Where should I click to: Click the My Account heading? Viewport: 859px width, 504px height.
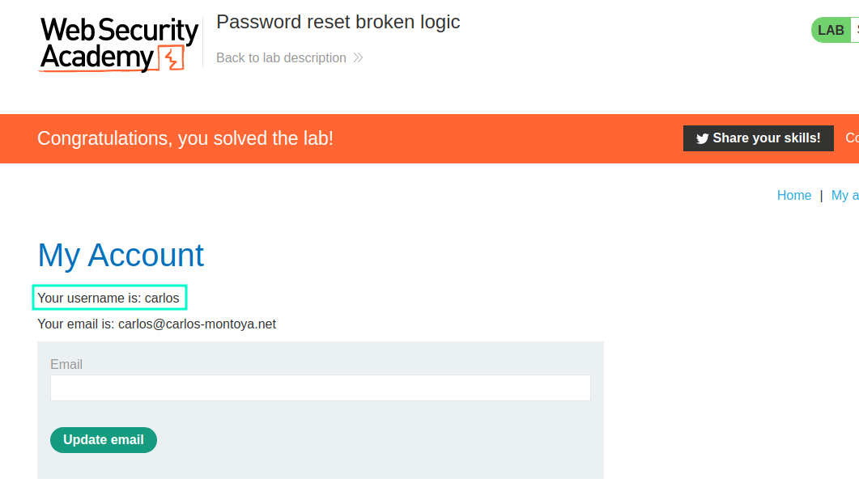121,256
